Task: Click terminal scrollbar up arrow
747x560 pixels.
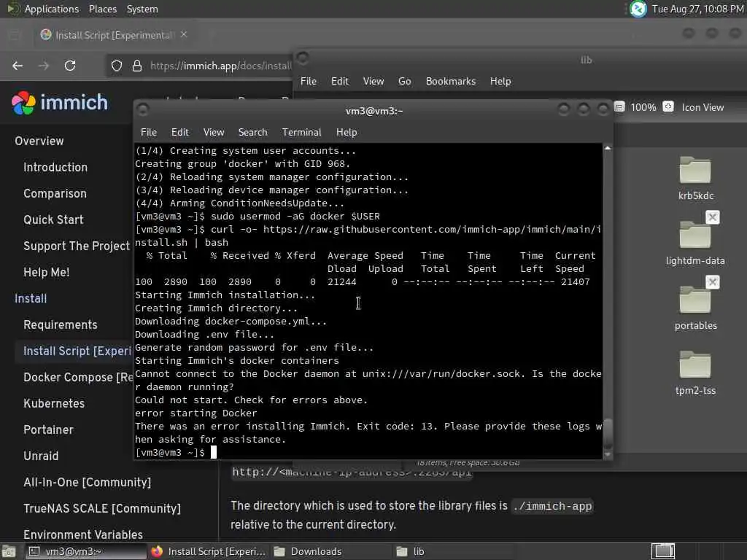Action: coord(608,148)
